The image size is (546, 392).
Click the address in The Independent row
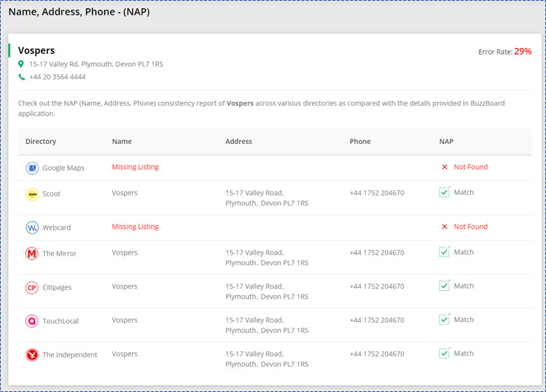pos(267,359)
